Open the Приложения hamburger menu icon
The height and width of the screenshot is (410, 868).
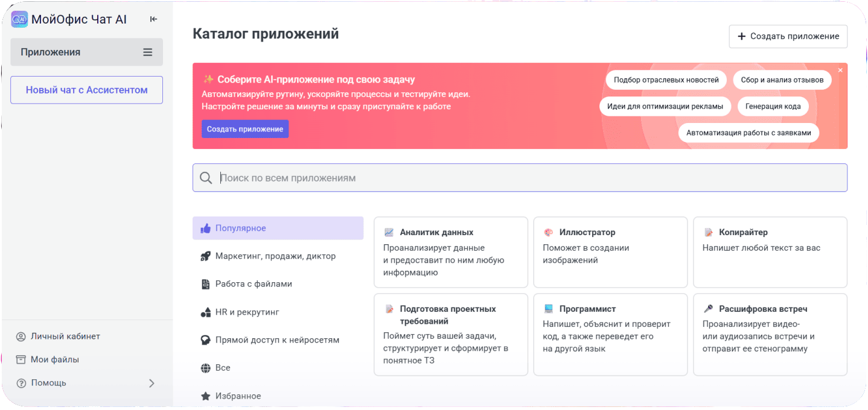tap(148, 52)
